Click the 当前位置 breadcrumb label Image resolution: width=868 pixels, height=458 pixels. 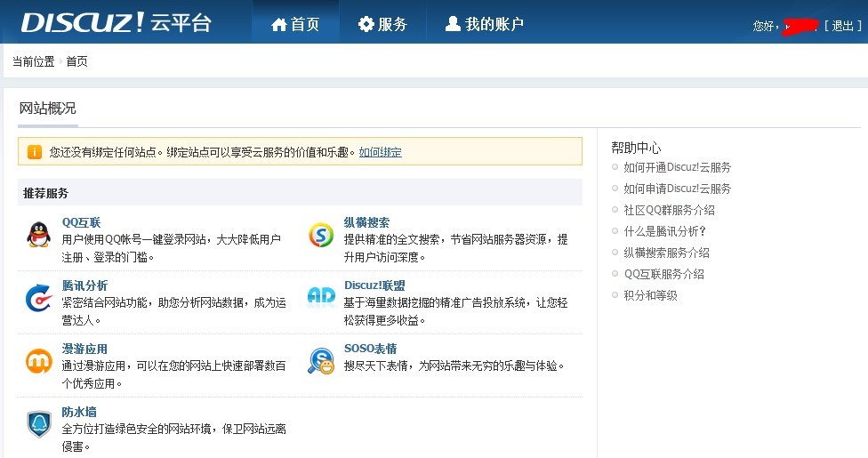pyautogui.click(x=34, y=61)
